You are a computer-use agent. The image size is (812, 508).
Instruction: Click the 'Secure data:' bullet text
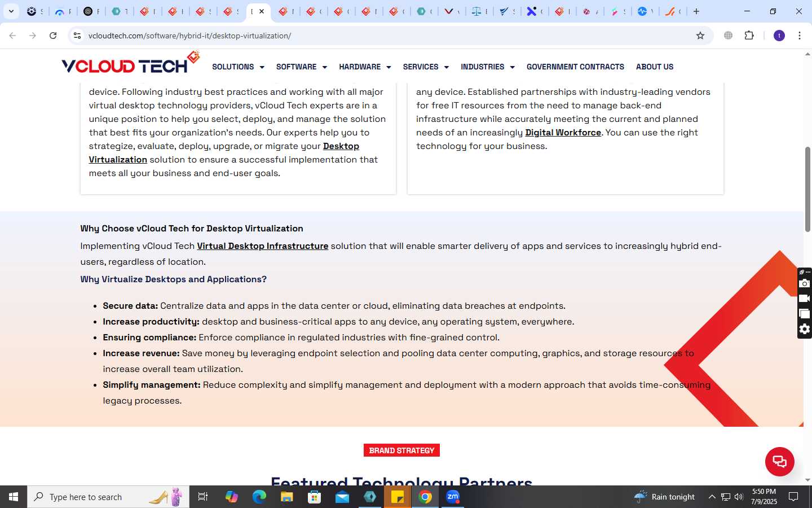click(130, 306)
